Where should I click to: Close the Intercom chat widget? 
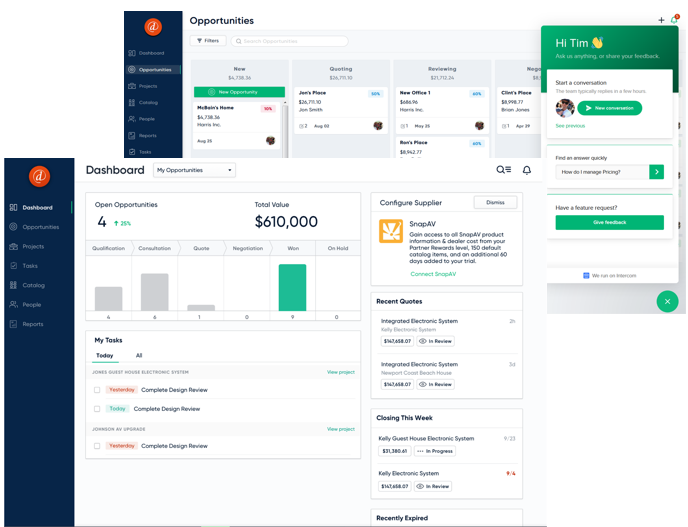[667, 301]
